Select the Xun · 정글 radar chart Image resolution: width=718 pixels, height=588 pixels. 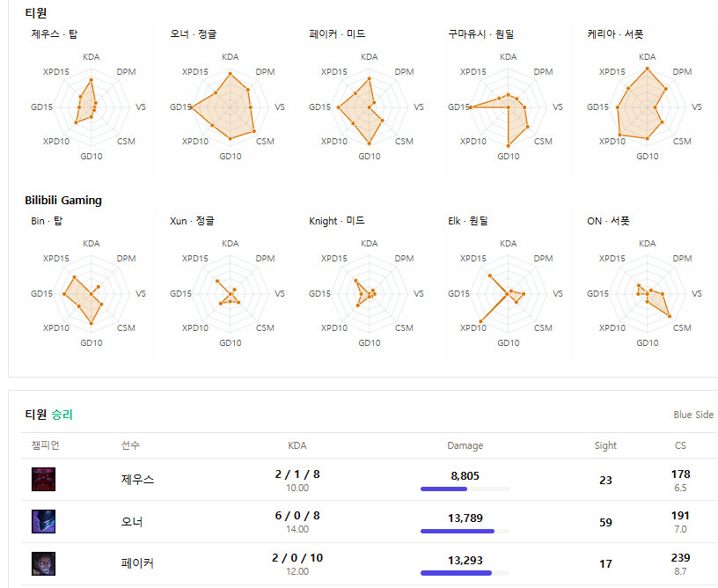coord(231,294)
